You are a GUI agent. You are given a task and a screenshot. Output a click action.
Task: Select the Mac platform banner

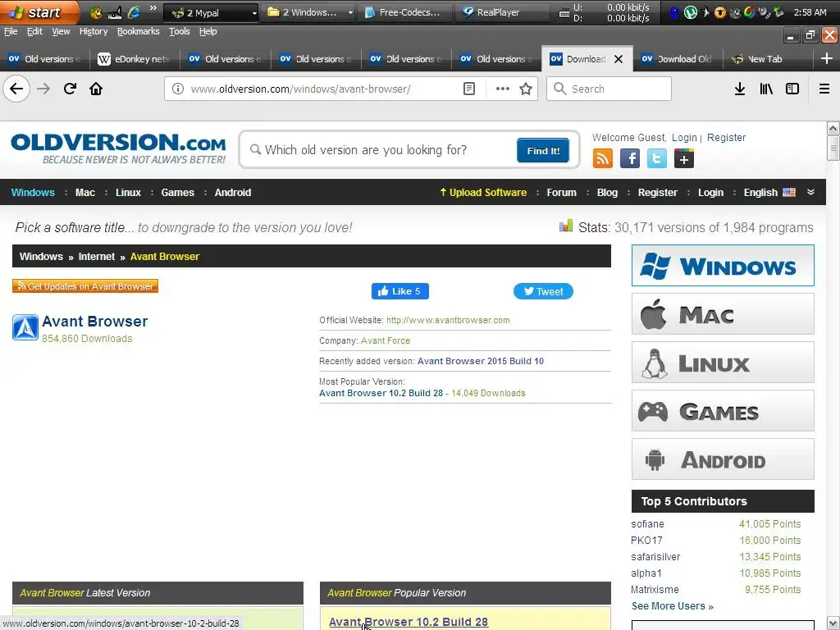(x=723, y=314)
